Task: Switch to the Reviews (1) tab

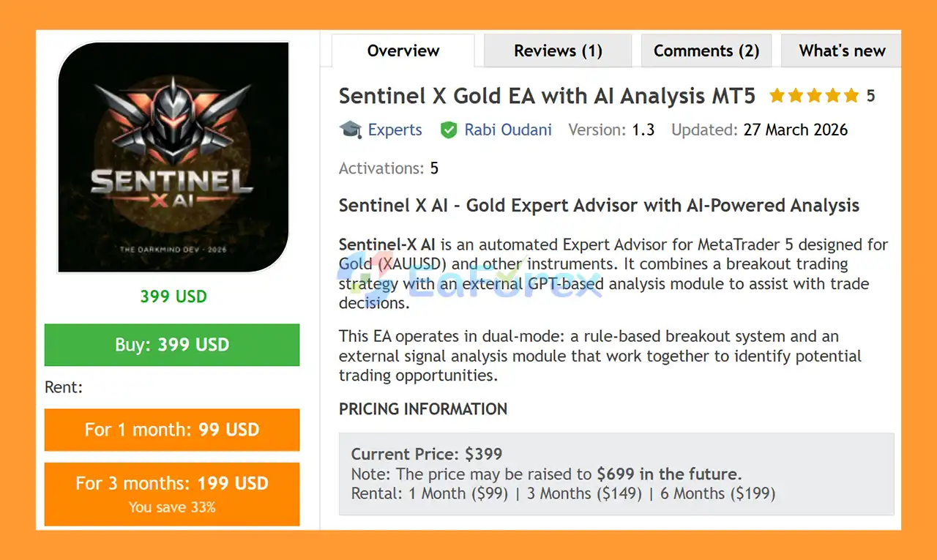Action: tap(557, 50)
